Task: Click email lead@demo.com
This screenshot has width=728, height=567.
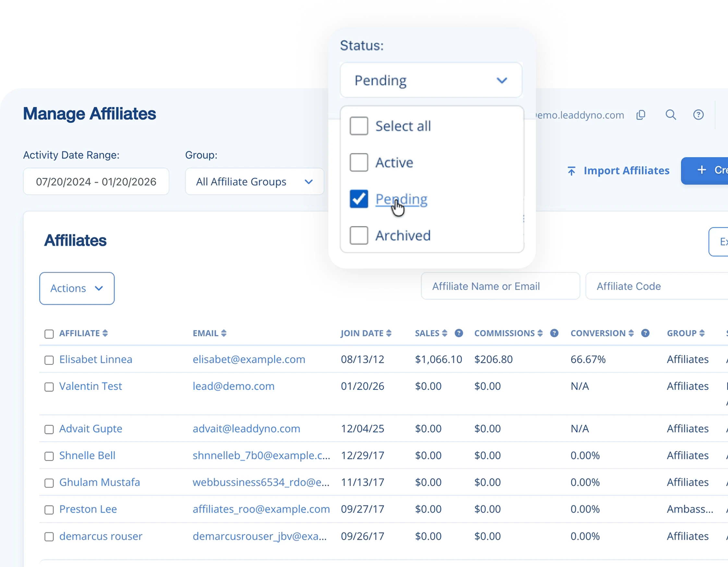Action: (x=234, y=386)
